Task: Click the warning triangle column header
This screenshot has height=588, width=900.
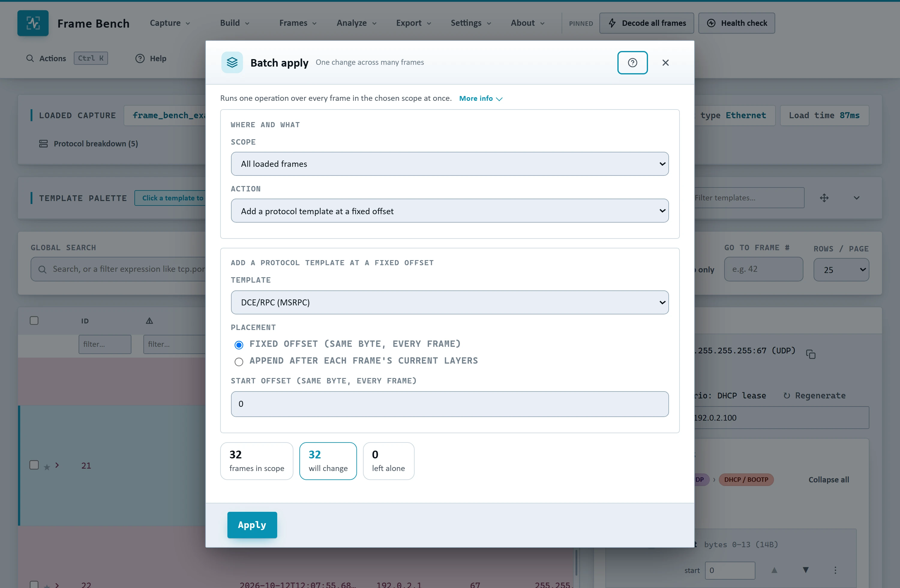Action: [149, 321]
